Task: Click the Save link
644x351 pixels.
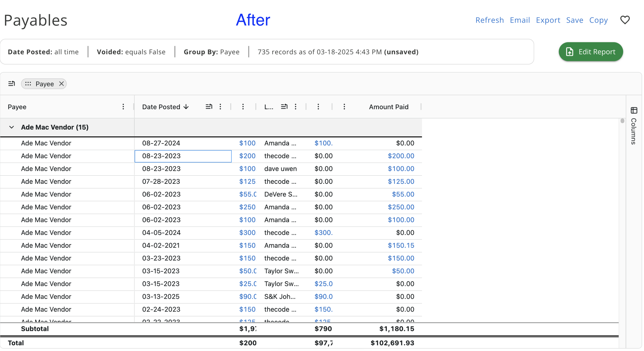Action: (x=574, y=20)
